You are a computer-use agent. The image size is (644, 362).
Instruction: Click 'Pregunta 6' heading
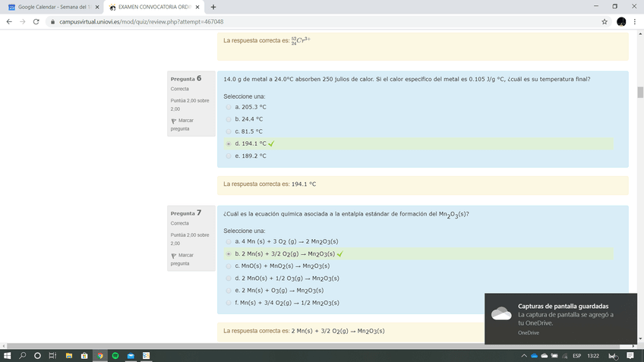click(x=186, y=78)
